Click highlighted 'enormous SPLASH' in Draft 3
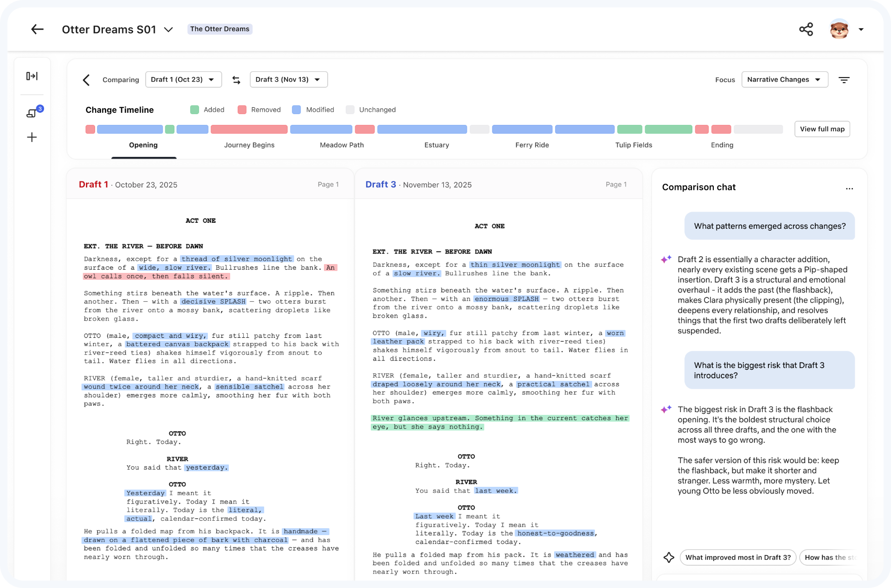 507,299
